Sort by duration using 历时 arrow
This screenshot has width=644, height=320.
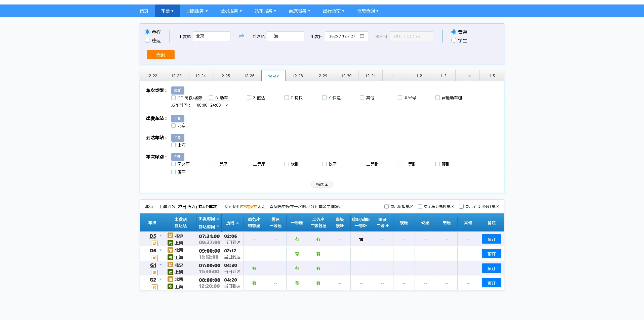point(237,223)
